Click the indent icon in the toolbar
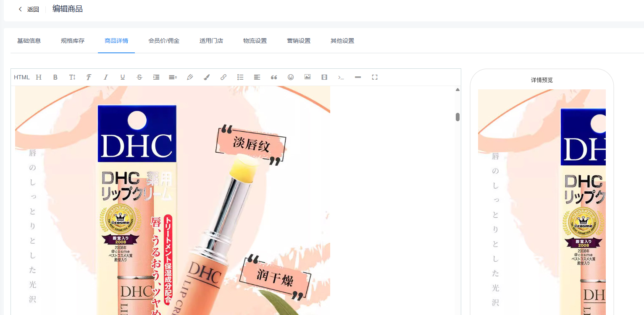The width and height of the screenshot is (644, 315). point(156,77)
